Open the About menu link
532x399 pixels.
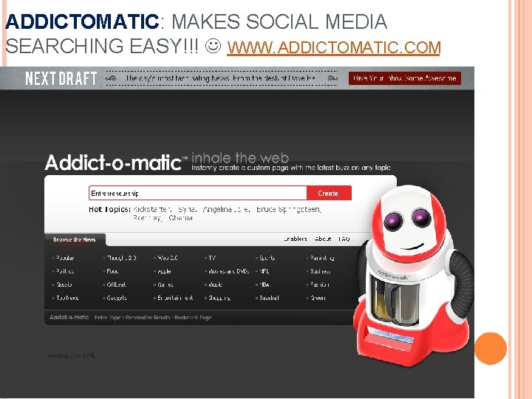click(323, 239)
